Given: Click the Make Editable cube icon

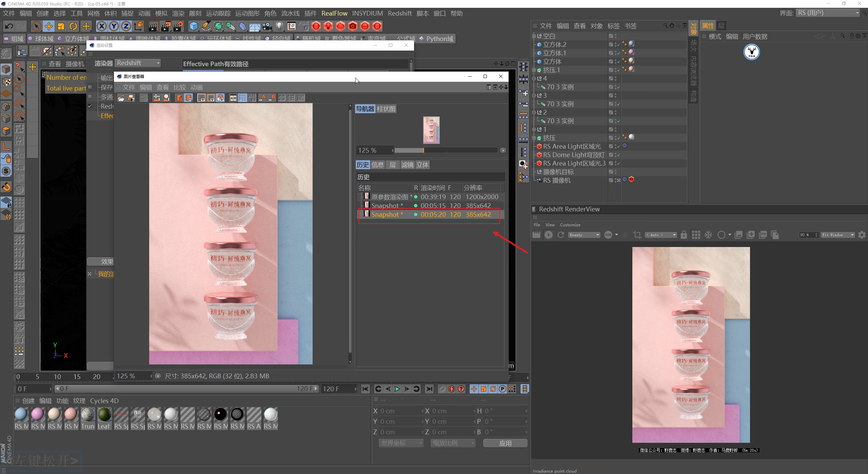Looking at the screenshot, I should 6,69.
